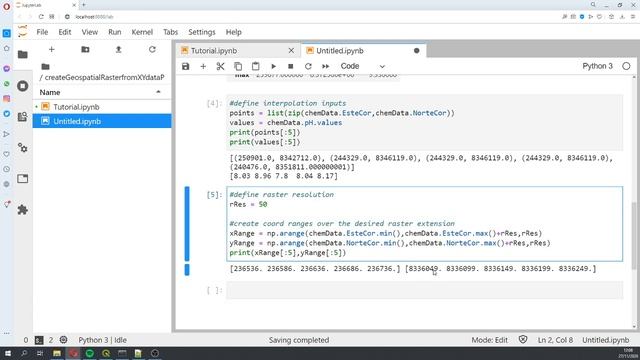Viewport: 640px width, 360px height.
Task: Click the Python 3 kernel name
Action: pyautogui.click(x=597, y=66)
